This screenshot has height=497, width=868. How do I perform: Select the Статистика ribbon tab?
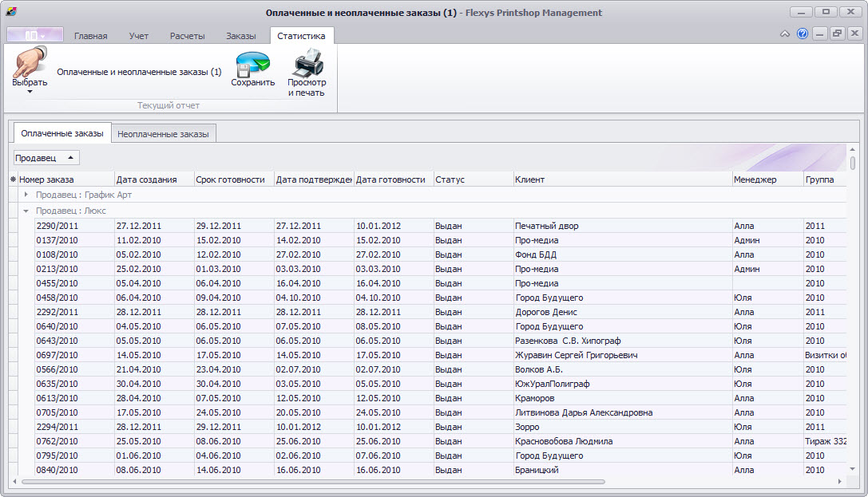point(301,35)
